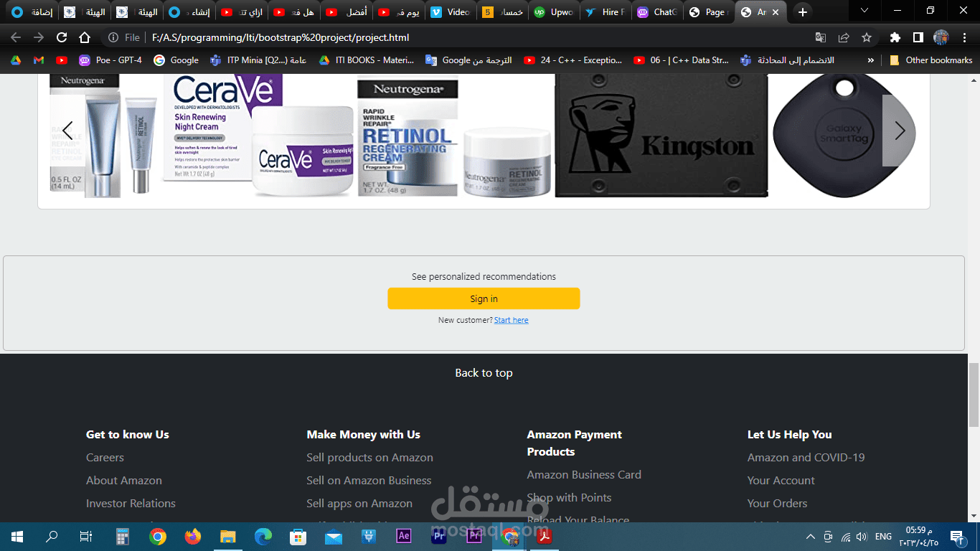
Task: Open the tab search dropdown arrow
Action: [x=864, y=11]
